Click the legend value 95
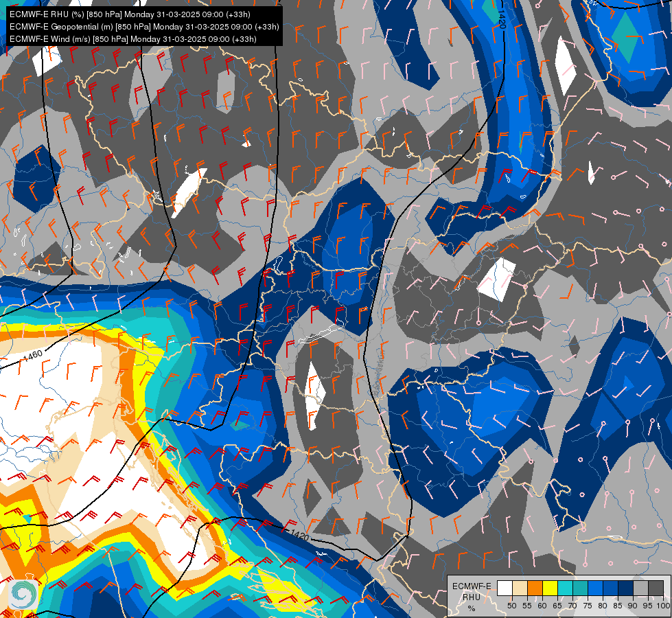Viewport: 672px width, 618px height. click(x=648, y=606)
